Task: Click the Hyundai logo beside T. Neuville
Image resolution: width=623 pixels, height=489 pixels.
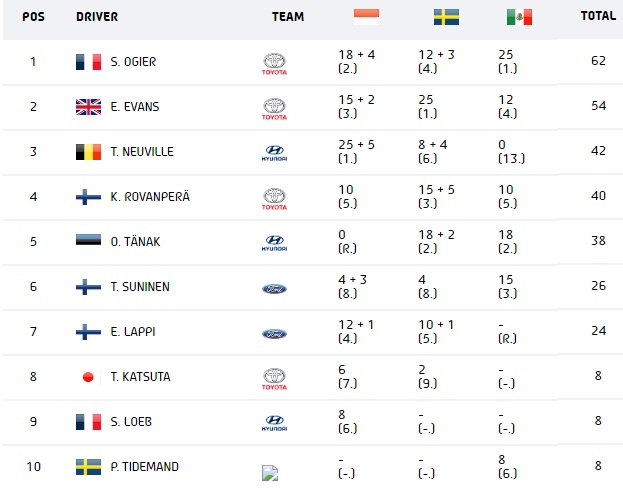Action: pos(274,153)
